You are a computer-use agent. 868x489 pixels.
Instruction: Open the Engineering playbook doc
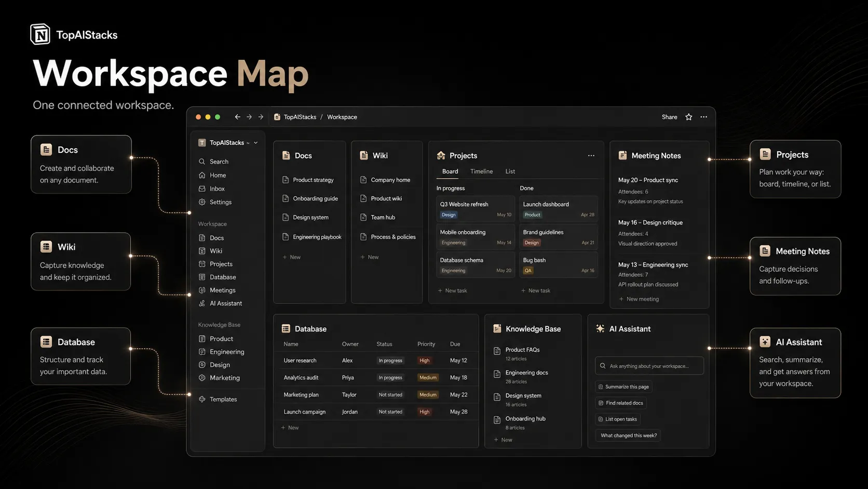tap(311, 237)
